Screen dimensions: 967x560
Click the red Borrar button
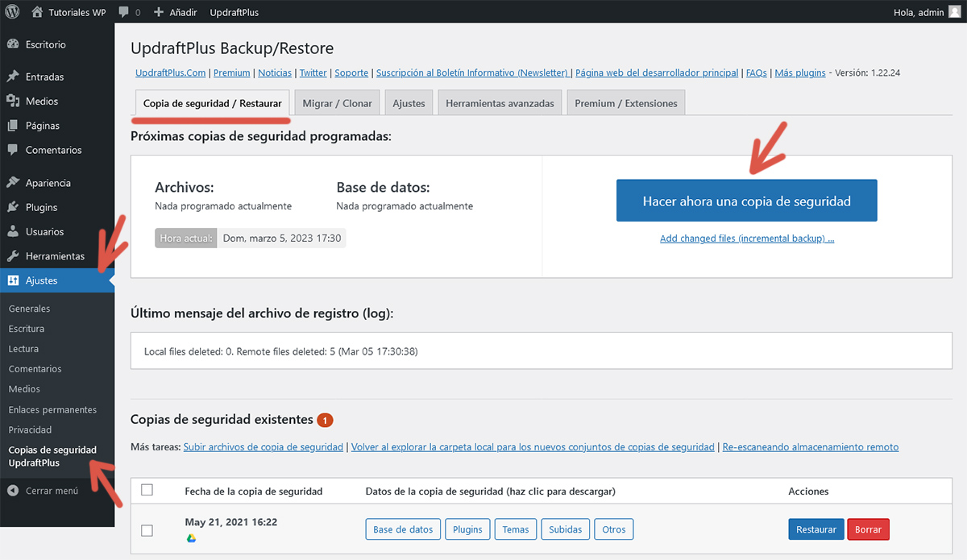[x=869, y=529]
